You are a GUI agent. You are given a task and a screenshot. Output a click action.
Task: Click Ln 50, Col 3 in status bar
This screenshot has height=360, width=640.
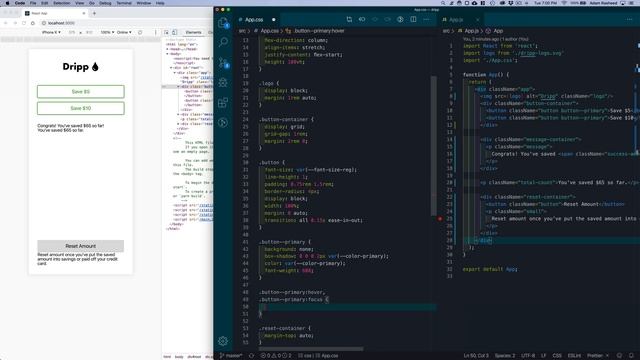[x=476, y=356]
